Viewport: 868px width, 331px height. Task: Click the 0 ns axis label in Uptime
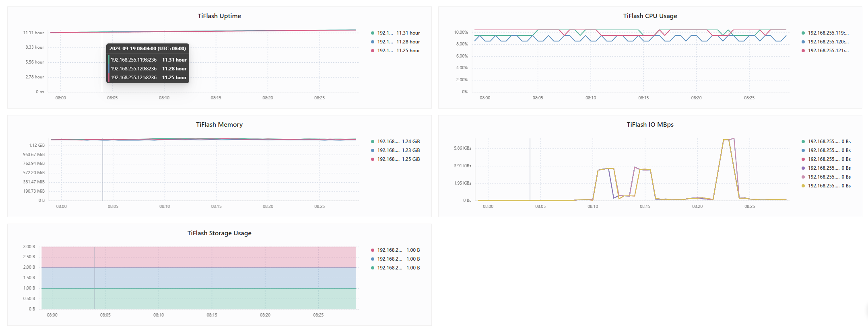[x=40, y=92]
